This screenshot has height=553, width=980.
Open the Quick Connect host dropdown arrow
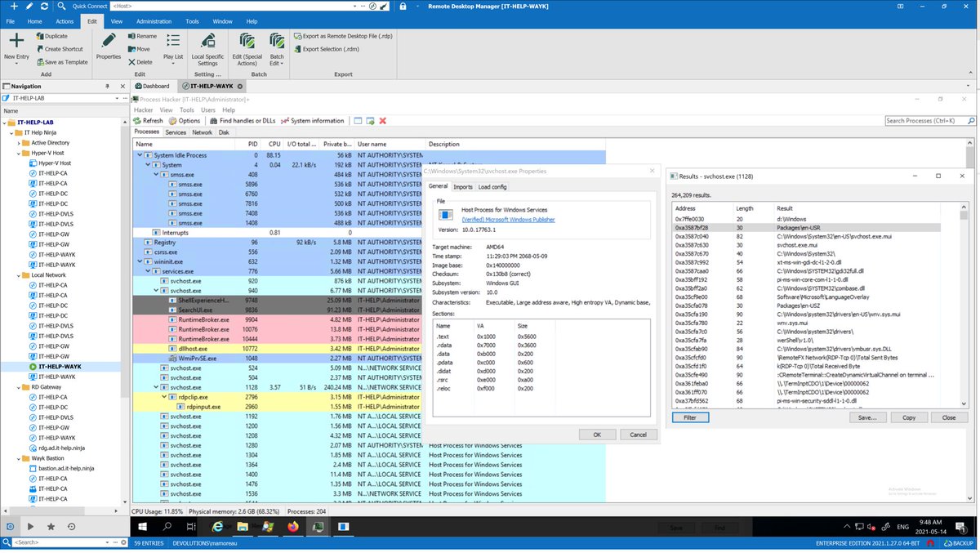(x=354, y=7)
